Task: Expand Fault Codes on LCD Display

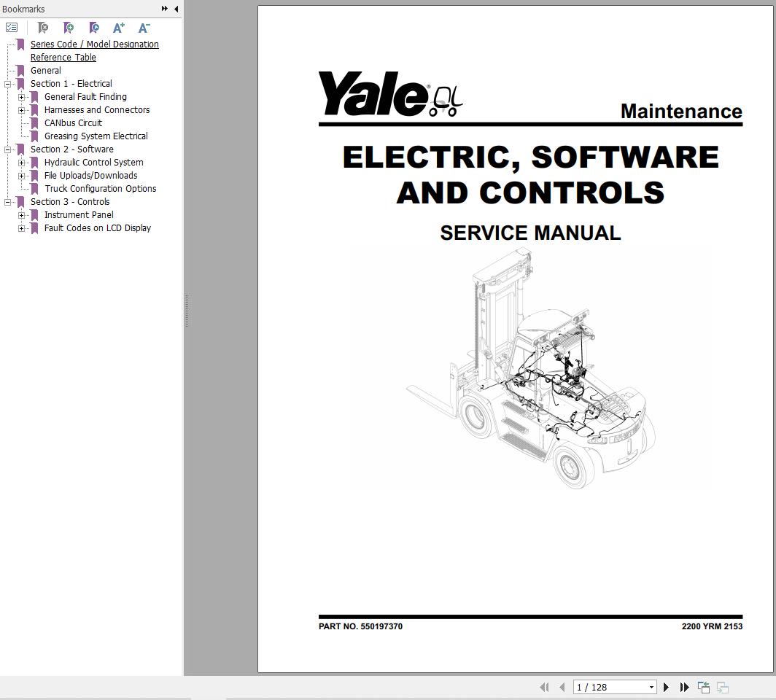Action: coord(21,228)
